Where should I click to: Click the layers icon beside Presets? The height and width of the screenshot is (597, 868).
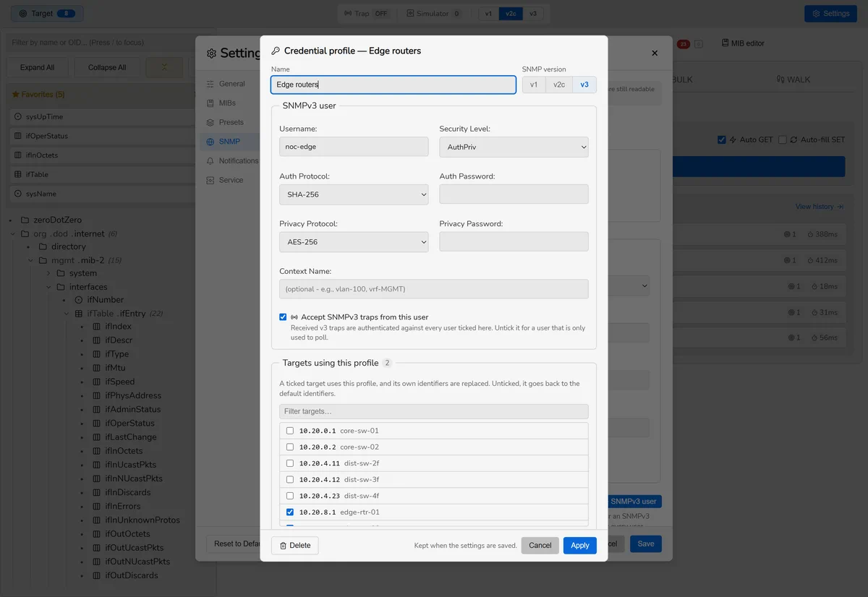(x=210, y=123)
